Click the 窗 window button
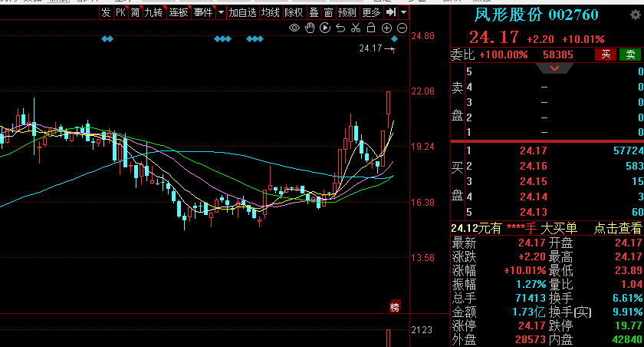644x347 pixels. click(x=328, y=12)
